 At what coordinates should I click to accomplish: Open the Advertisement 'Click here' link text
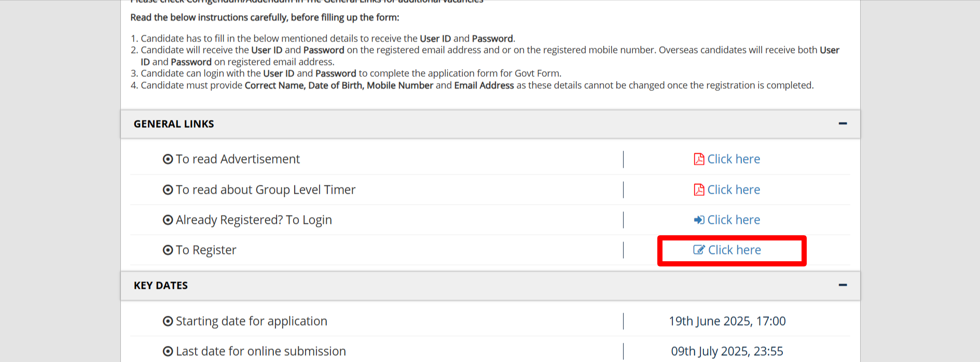point(734,159)
